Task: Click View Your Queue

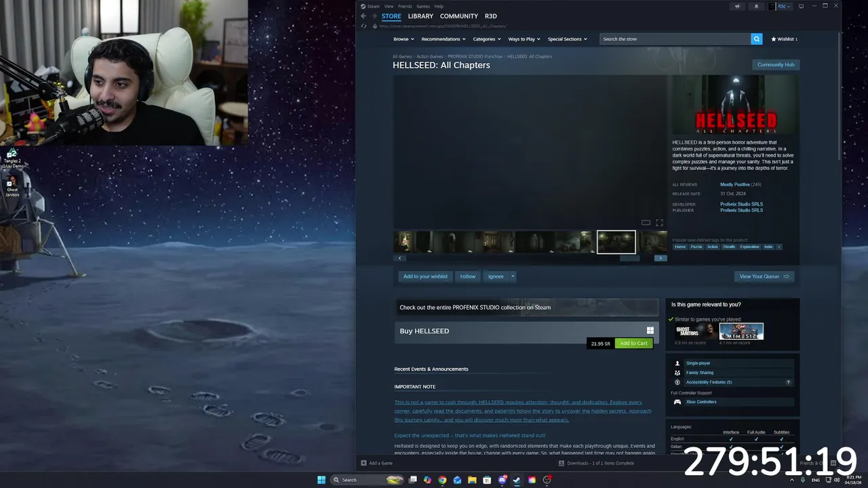Action: pyautogui.click(x=764, y=277)
